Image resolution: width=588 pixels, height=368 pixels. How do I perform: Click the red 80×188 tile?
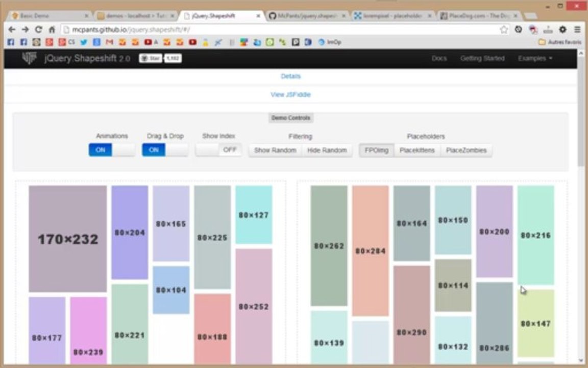pos(212,329)
